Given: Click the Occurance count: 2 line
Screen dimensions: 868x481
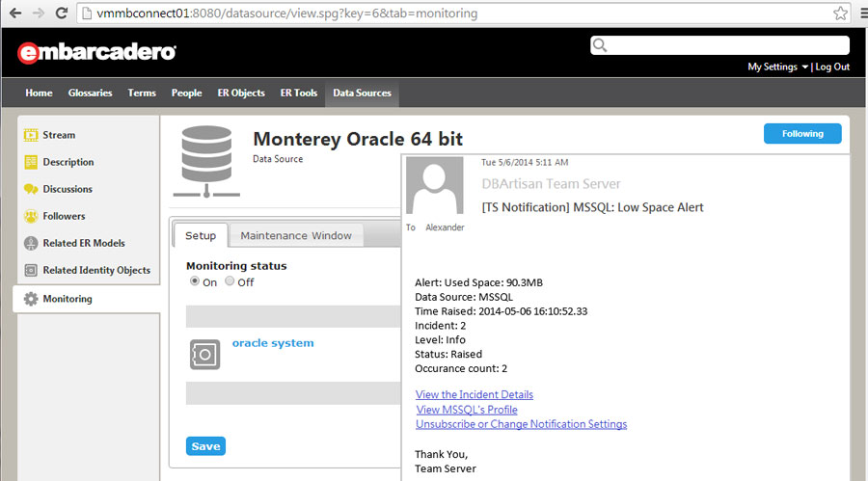Looking at the screenshot, I should [x=461, y=368].
